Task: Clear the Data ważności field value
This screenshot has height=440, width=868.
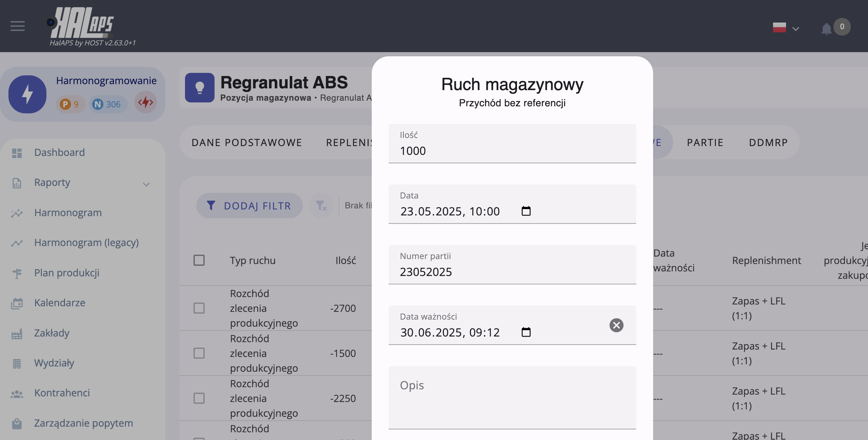Action: 616,325
